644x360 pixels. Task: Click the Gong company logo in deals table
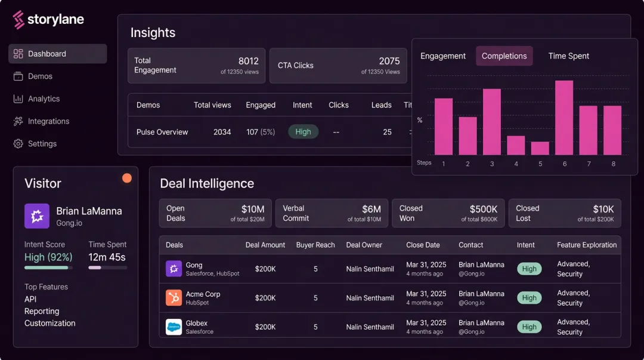point(174,269)
